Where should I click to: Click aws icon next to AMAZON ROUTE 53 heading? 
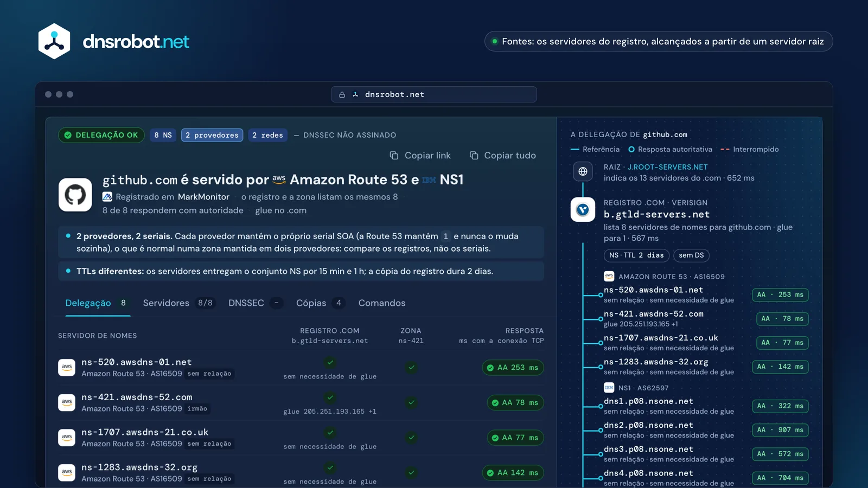pyautogui.click(x=609, y=277)
